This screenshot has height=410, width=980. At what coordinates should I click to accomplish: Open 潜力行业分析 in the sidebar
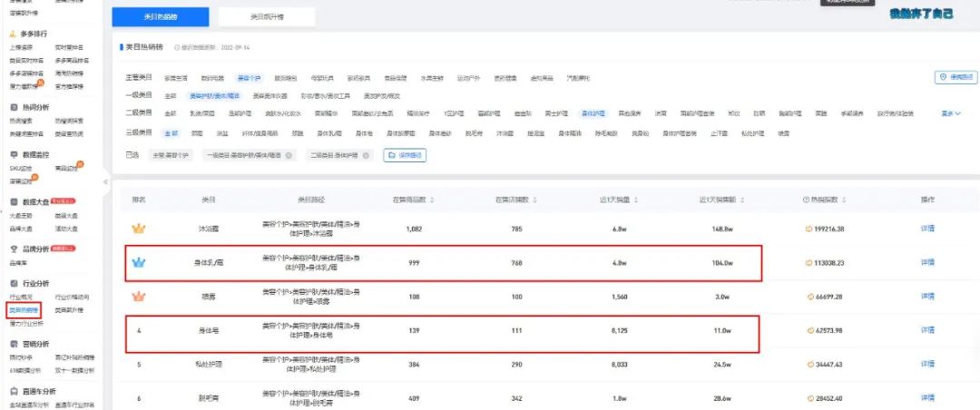click(x=27, y=324)
